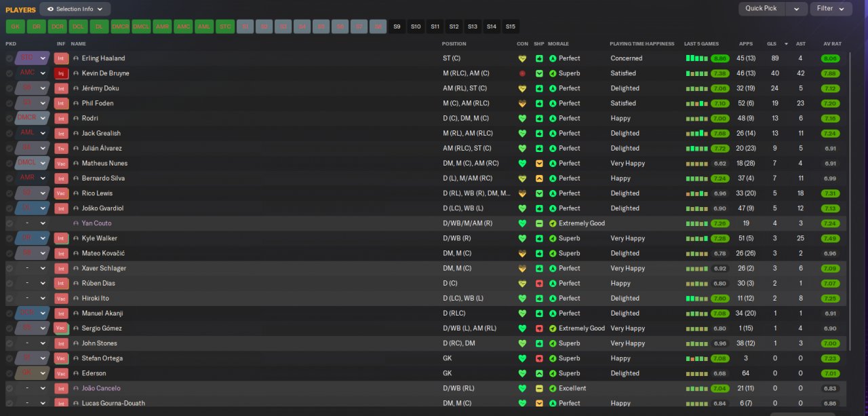
Task: Open the Filter dropdown
Action: 831,9
